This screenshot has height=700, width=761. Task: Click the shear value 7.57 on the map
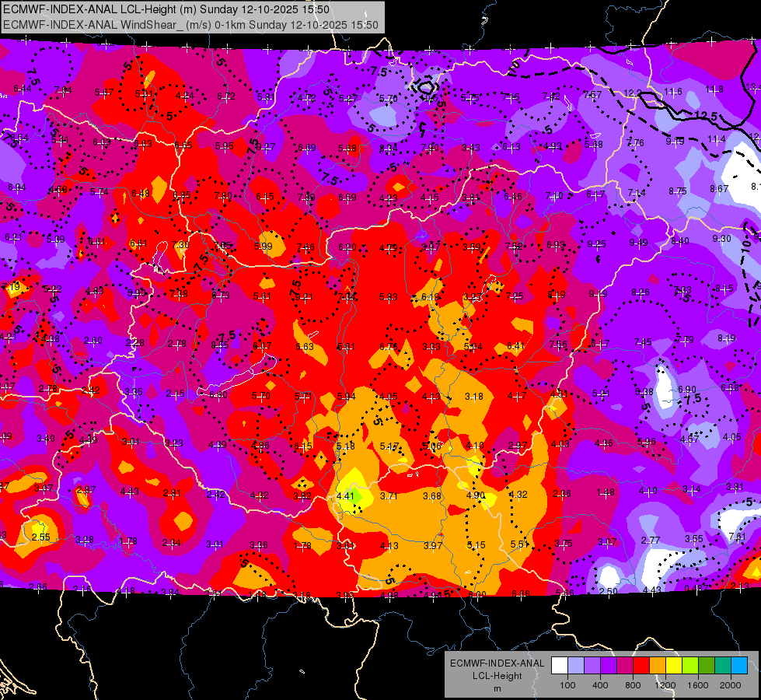pyautogui.click(x=592, y=95)
